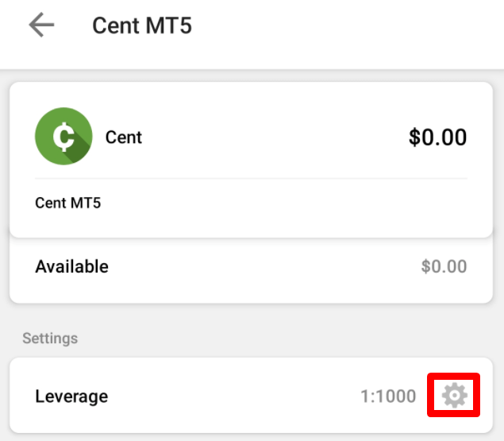
Task: Select the Leverage setting label
Action: pyautogui.click(x=71, y=396)
